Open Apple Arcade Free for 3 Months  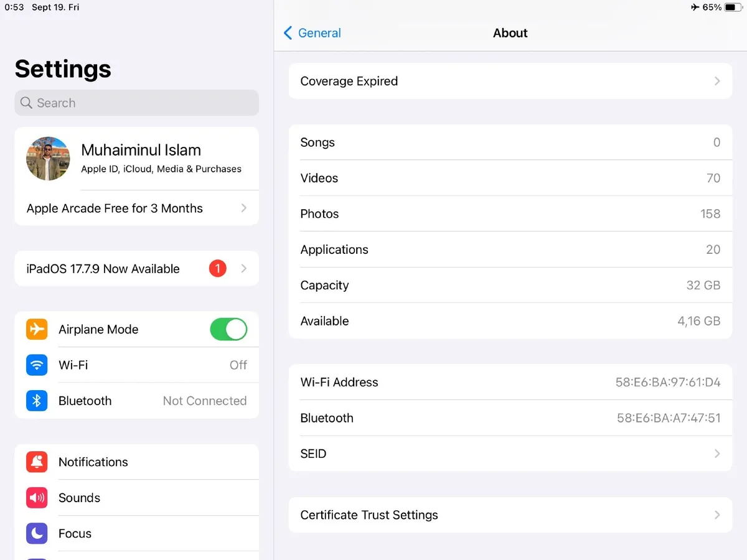[x=136, y=208]
